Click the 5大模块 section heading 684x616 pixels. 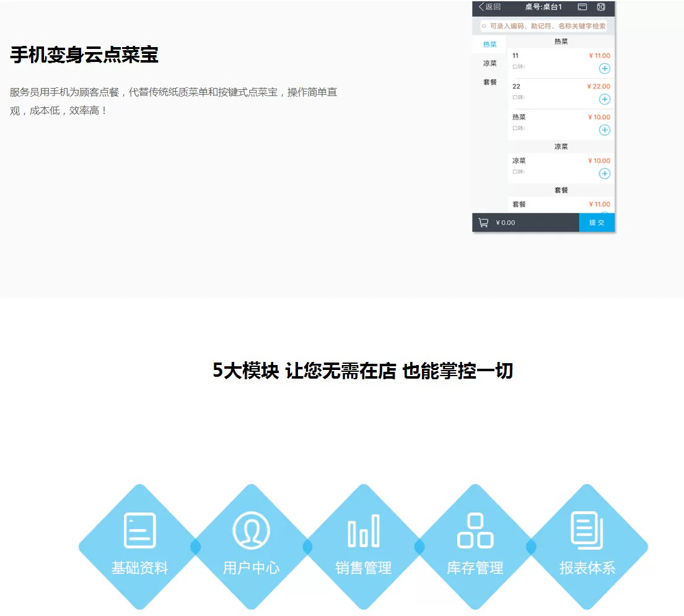362,371
